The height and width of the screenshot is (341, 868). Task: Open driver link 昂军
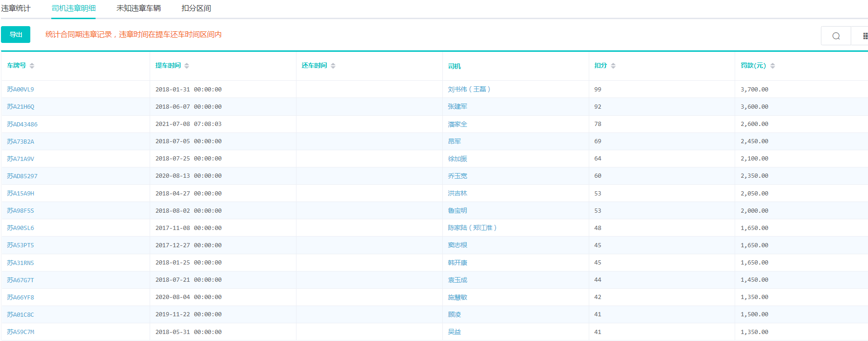[x=455, y=141]
